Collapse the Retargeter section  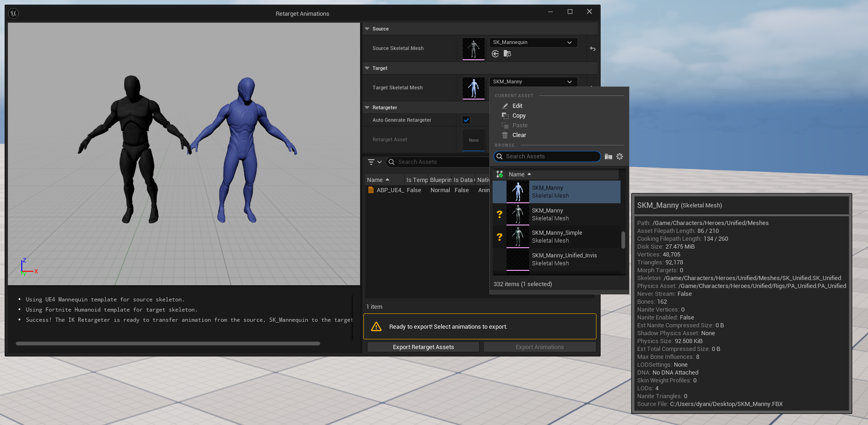tap(367, 107)
